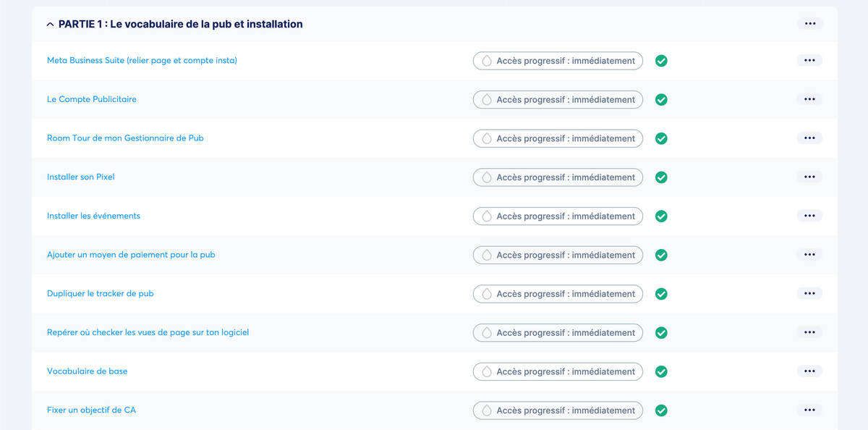Toggle published checkmark for Installer les événements
The image size is (868, 430).
[x=661, y=216]
